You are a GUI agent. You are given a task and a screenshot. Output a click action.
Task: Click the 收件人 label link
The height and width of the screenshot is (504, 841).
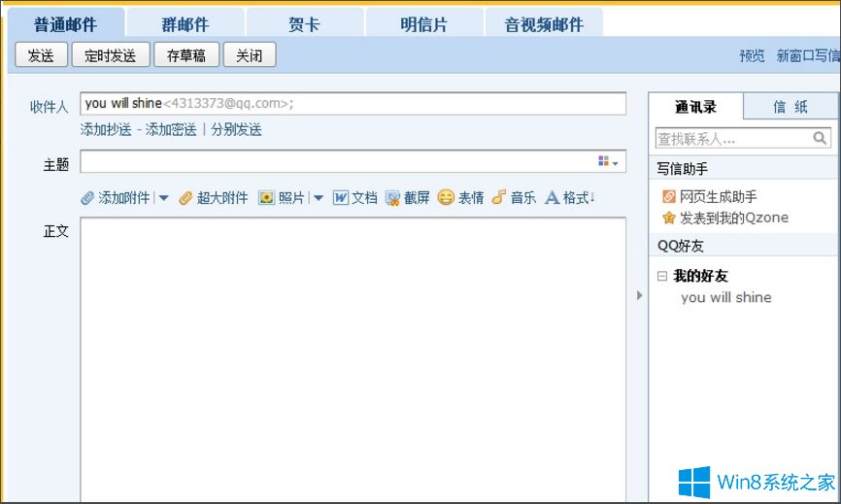[x=50, y=107]
